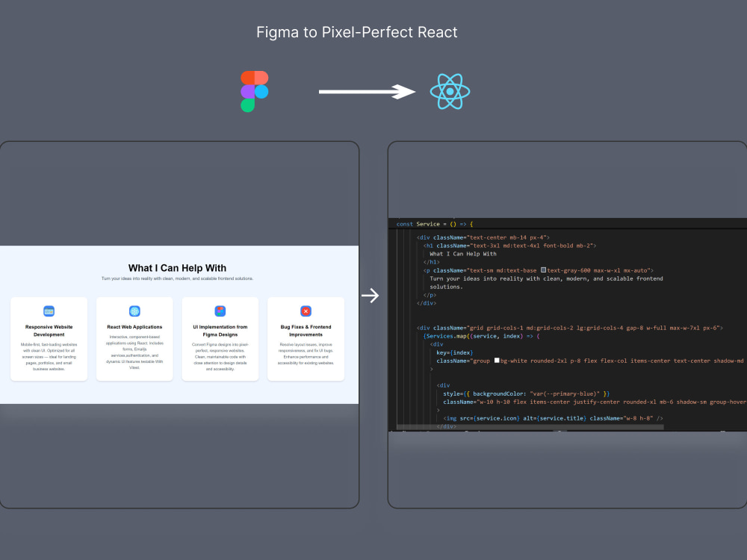
Task: Click the className="group bg-white rounded-2xl" line
Action: pyautogui.click(x=590, y=361)
